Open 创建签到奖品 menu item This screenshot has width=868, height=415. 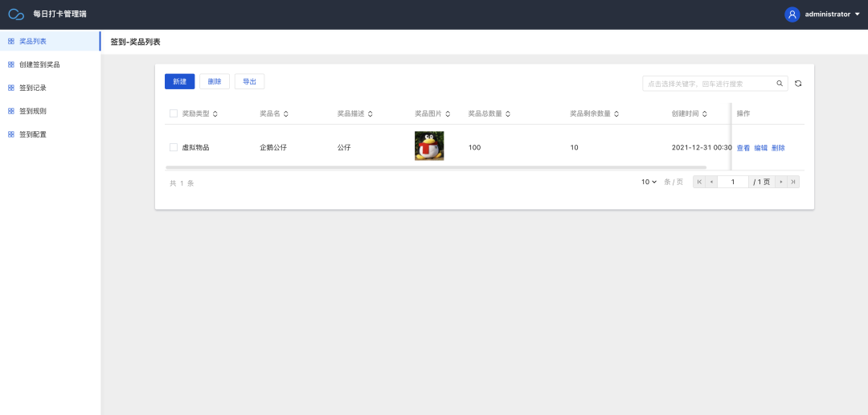pos(50,64)
